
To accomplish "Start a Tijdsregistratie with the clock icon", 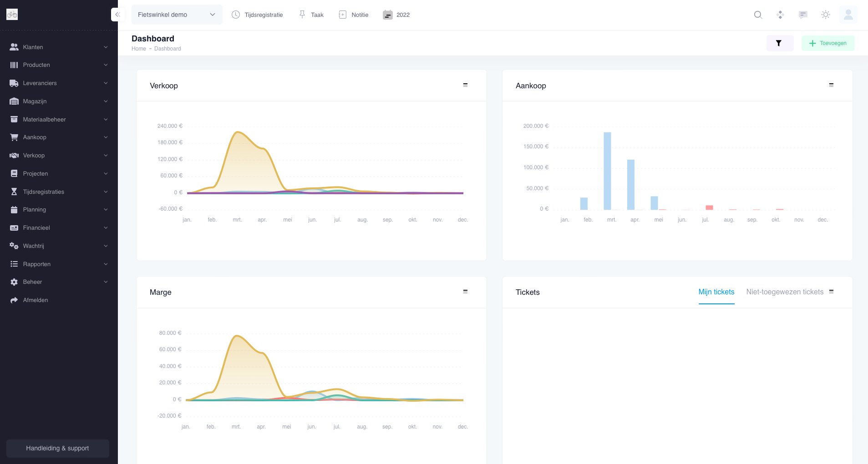I will tap(257, 15).
